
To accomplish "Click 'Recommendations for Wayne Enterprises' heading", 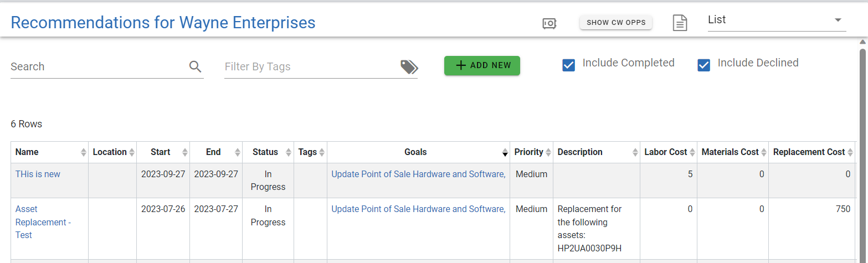I will [x=163, y=23].
